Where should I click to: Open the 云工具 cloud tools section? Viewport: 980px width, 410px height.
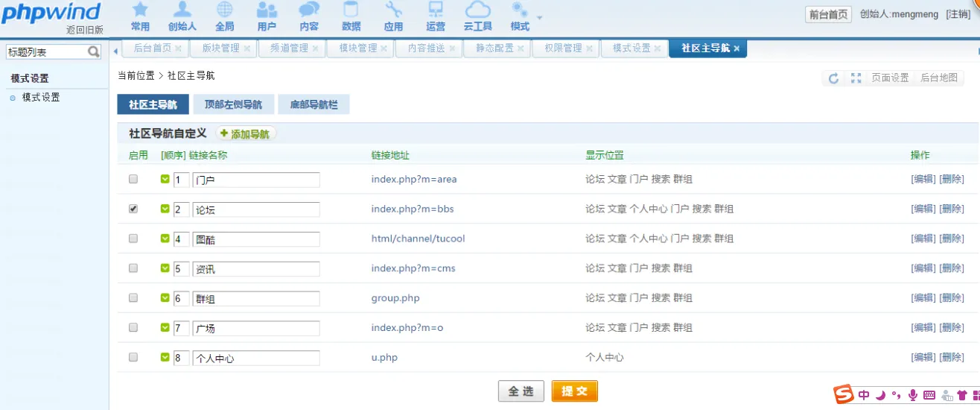pyautogui.click(x=478, y=17)
